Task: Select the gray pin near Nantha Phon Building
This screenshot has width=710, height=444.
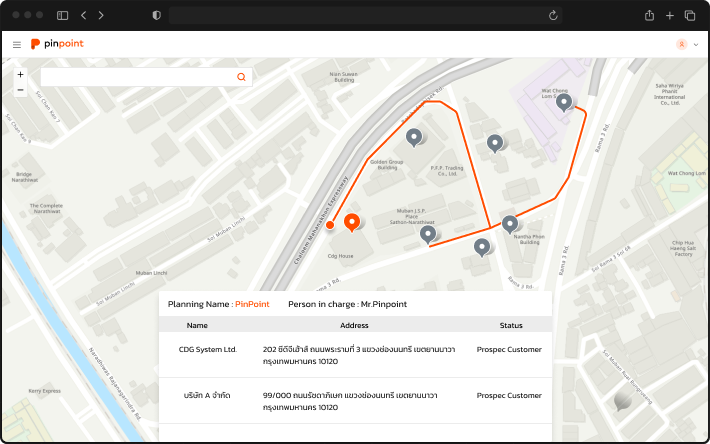Action: click(x=510, y=224)
